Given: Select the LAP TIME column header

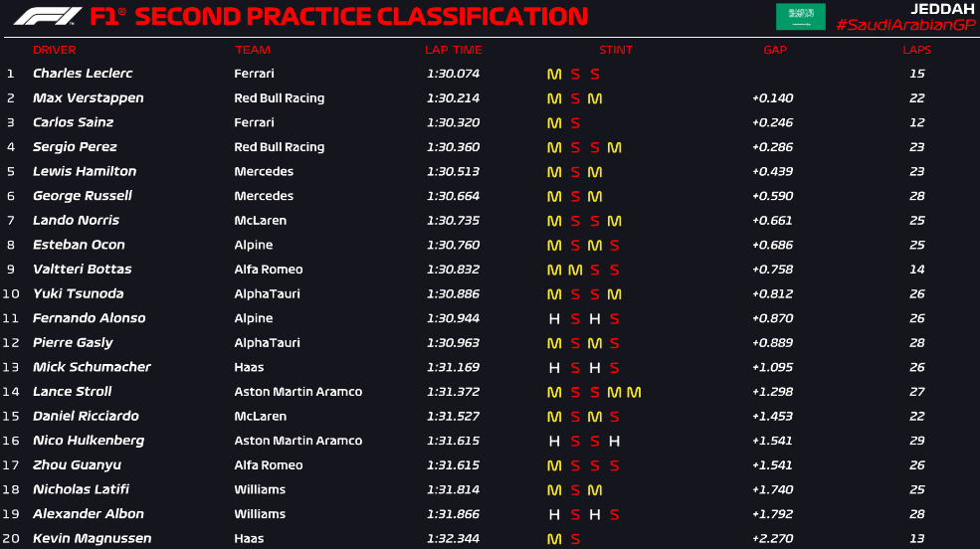Looking at the screenshot, I should pyautogui.click(x=453, y=50).
